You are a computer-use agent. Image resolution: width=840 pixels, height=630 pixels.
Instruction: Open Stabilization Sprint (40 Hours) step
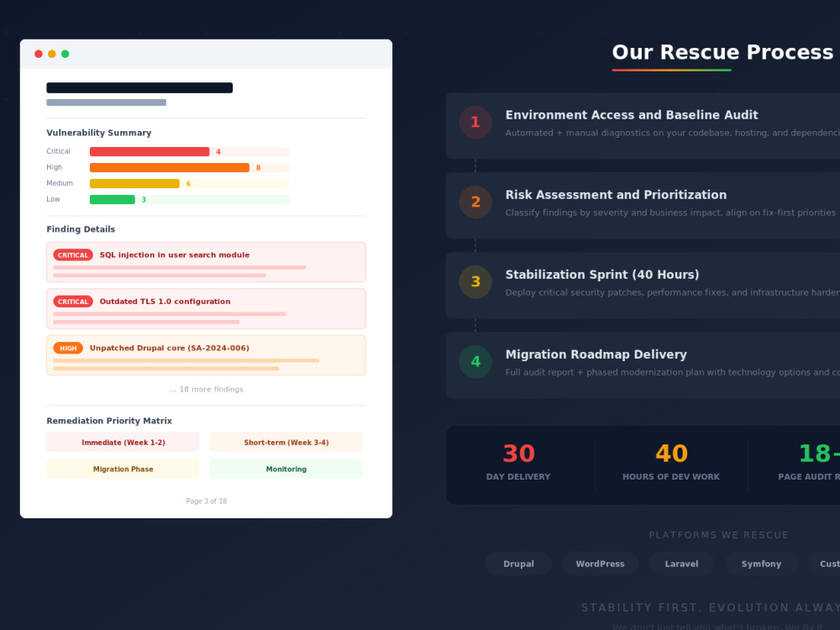click(643, 285)
